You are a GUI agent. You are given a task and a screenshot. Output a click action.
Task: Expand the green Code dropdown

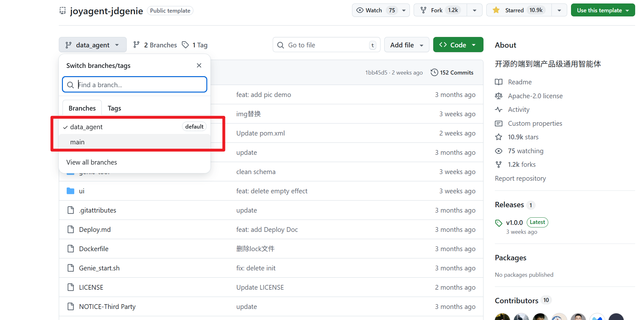point(458,45)
